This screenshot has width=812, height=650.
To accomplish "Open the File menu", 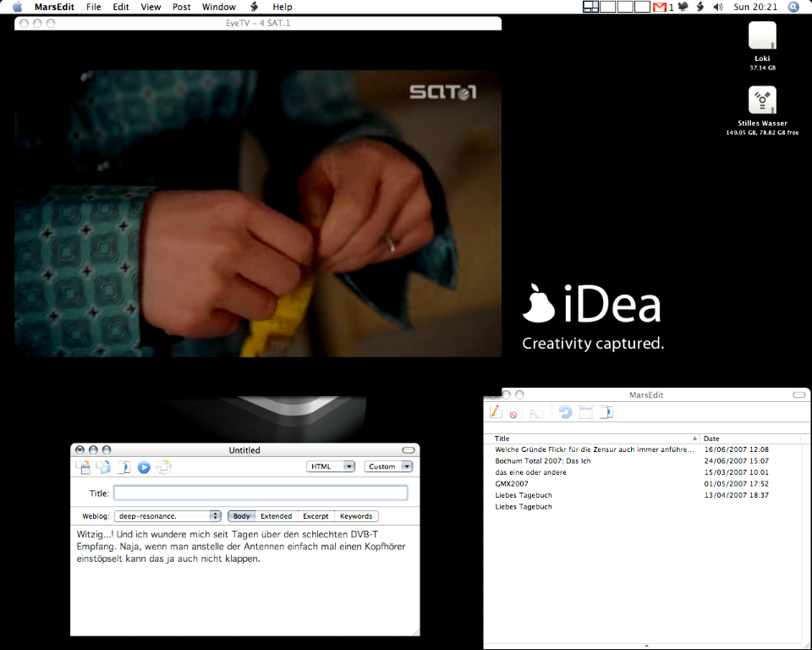I will (94, 7).
